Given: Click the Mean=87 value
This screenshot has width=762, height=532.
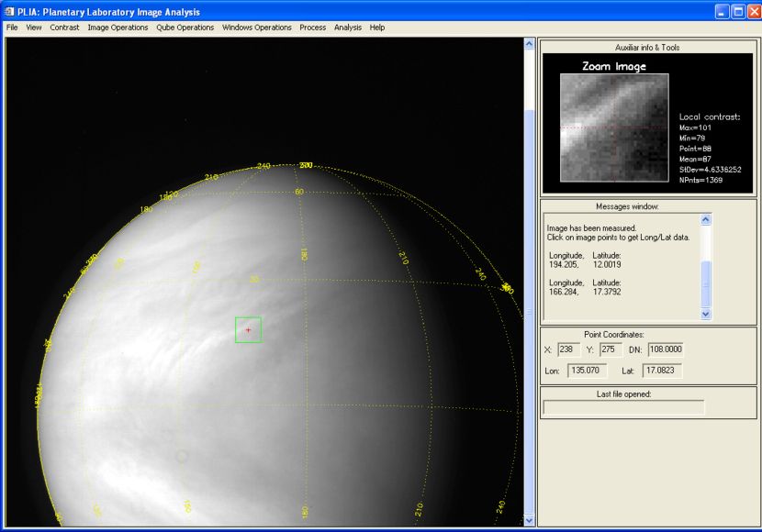Looking at the screenshot, I should click(695, 160).
